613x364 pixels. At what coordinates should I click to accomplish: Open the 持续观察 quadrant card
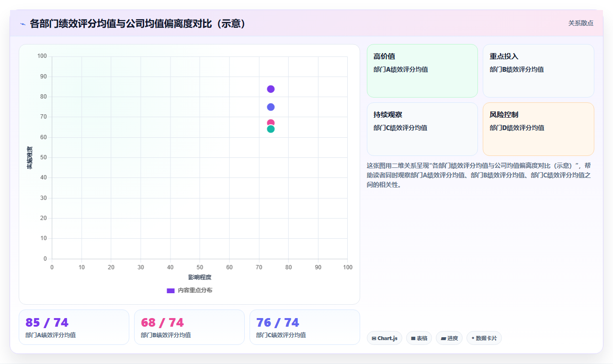422,129
